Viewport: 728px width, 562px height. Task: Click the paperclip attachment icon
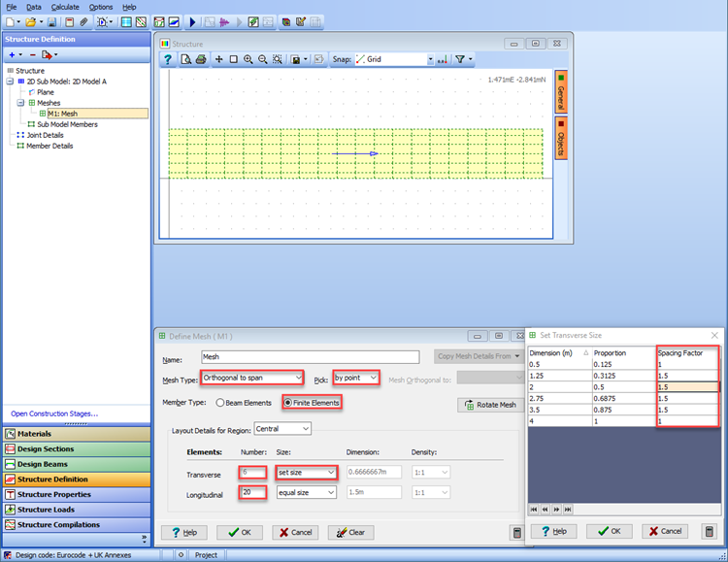pyautogui.click(x=83, y=21)
